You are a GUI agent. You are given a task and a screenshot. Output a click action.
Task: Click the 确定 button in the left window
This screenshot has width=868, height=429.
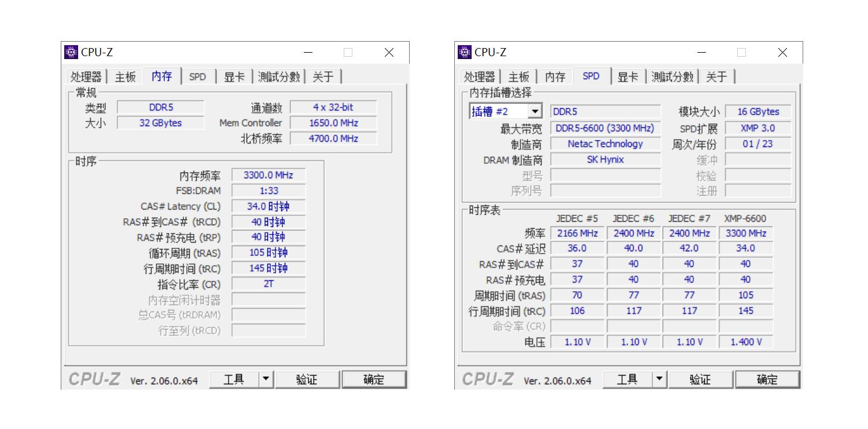pos(374,379)
